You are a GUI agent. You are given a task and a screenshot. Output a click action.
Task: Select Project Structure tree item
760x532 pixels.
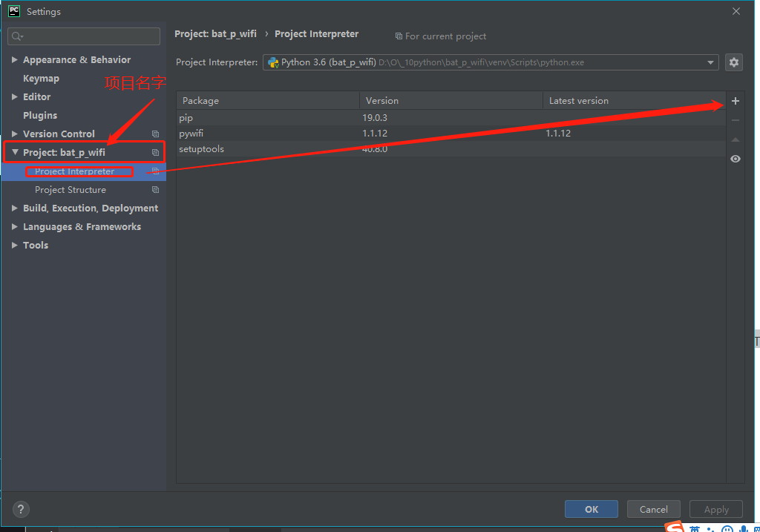(x=71, y=190)
